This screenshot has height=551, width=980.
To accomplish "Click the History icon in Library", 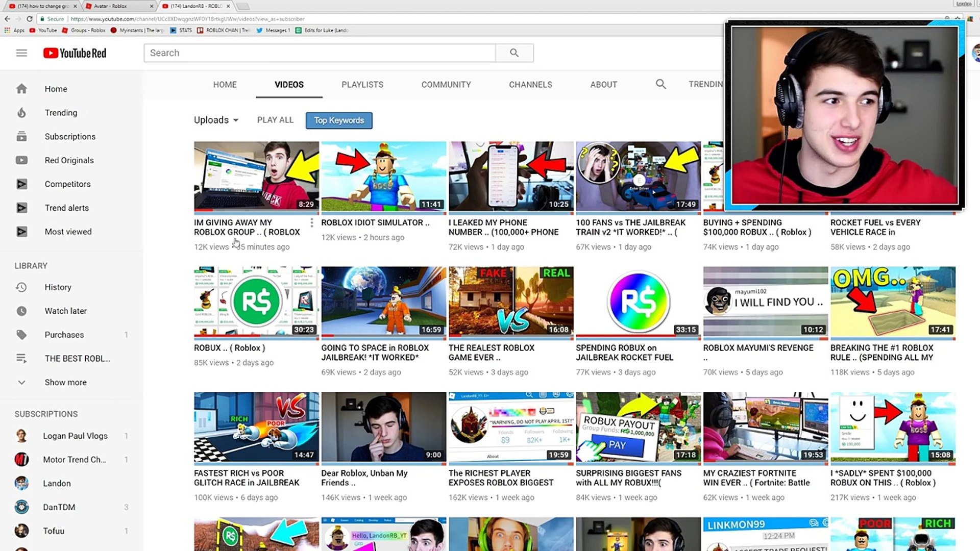I will pos(20,287).
